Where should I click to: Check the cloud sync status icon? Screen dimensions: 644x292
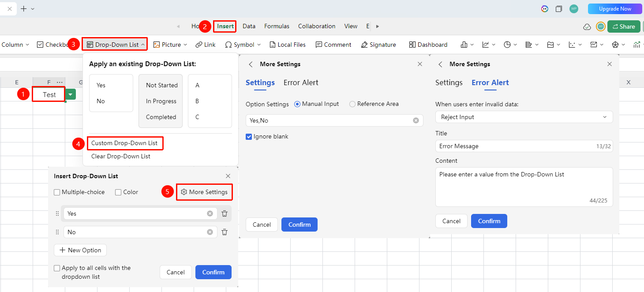(587, 26)
